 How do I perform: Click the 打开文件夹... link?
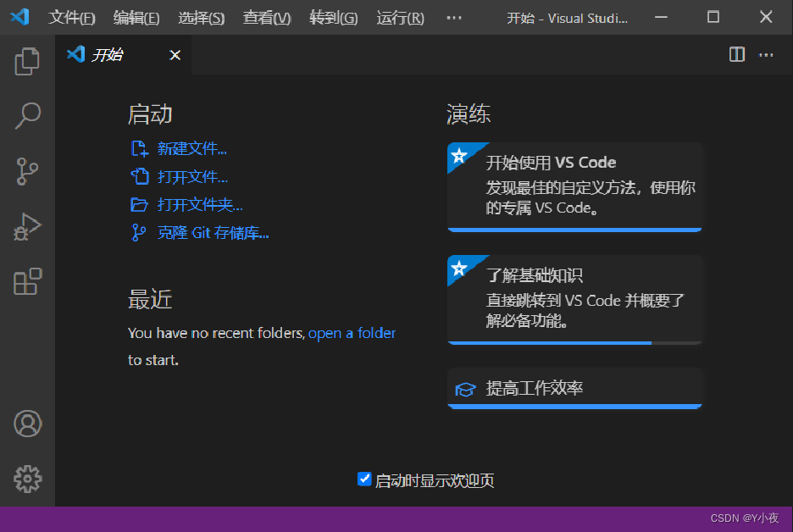point(200,205)
